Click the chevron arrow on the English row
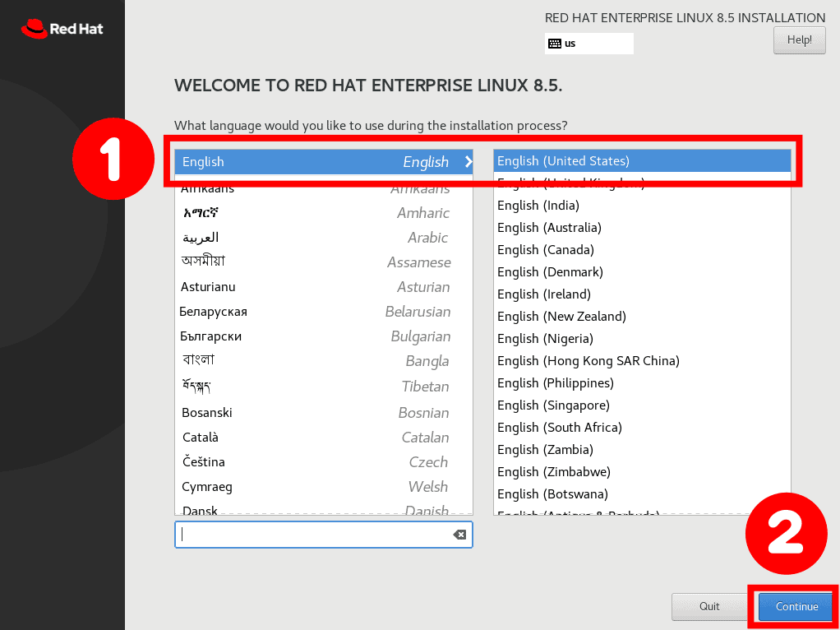Viewport: 840px width, 630px height. click(x=468, y=161)
